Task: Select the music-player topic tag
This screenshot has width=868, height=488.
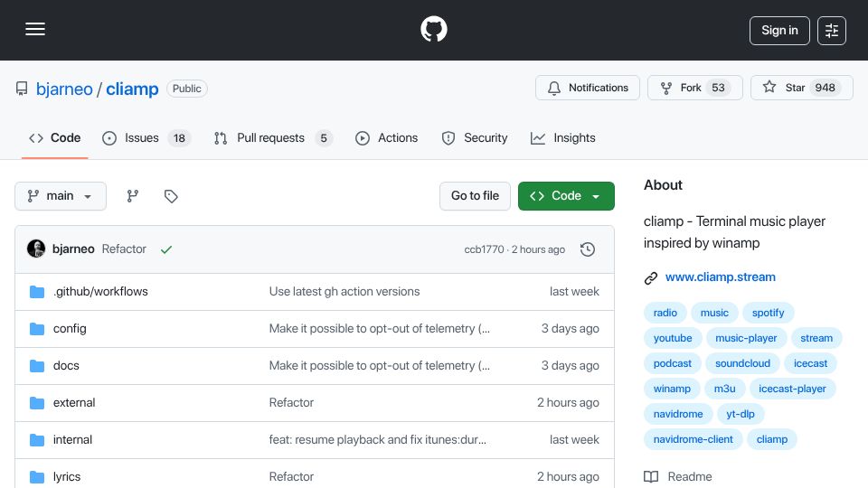Action: [746, 338]
